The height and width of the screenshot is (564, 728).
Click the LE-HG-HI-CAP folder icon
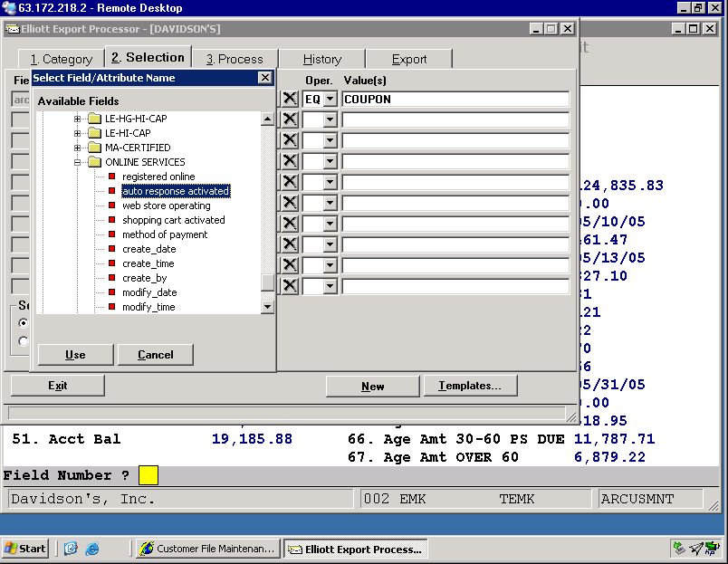pos(95,119)
